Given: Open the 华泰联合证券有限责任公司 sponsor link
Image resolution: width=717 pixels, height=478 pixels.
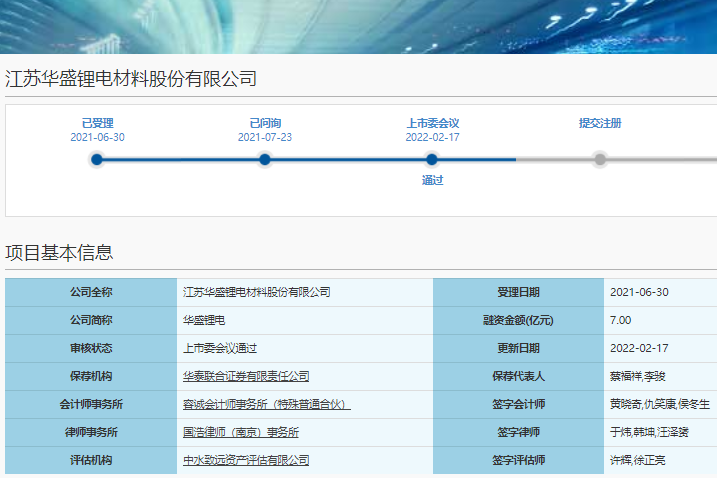Looking at the screenshot, I should pyautogui.click(x=246, y=376).
